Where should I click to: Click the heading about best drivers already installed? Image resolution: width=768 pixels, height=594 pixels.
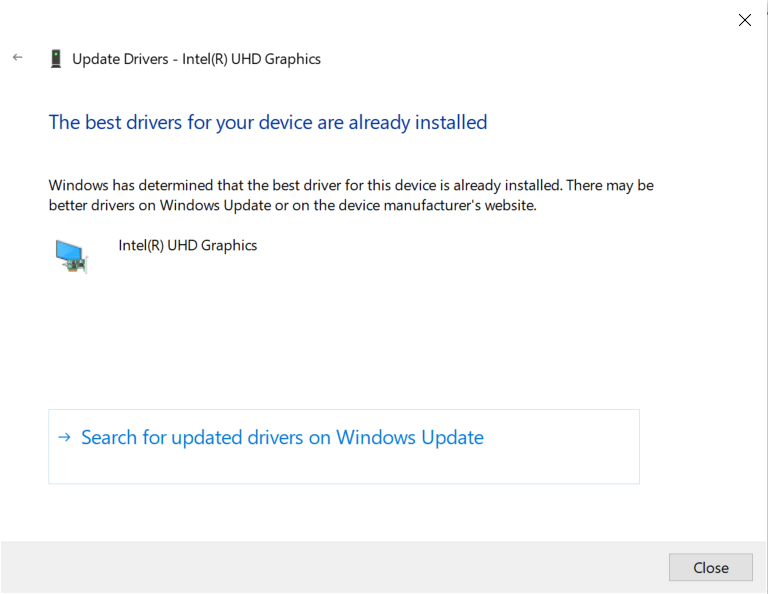click(268, 122)
